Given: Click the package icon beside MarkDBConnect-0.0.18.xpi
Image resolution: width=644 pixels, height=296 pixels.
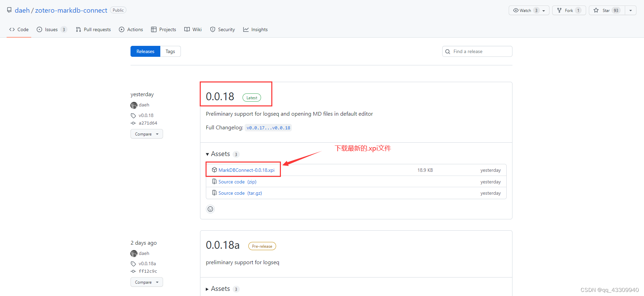Looking at the screenshot, I should (x=214, y=170).
